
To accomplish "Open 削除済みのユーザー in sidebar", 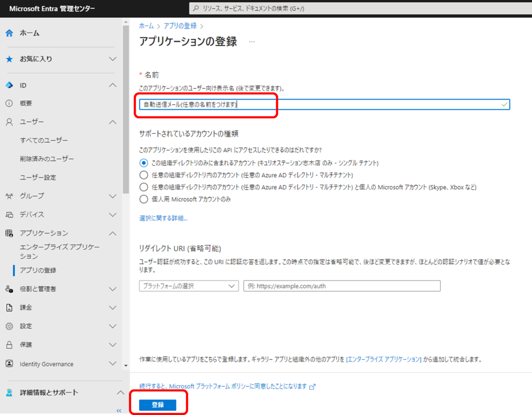I will point(47,159).
